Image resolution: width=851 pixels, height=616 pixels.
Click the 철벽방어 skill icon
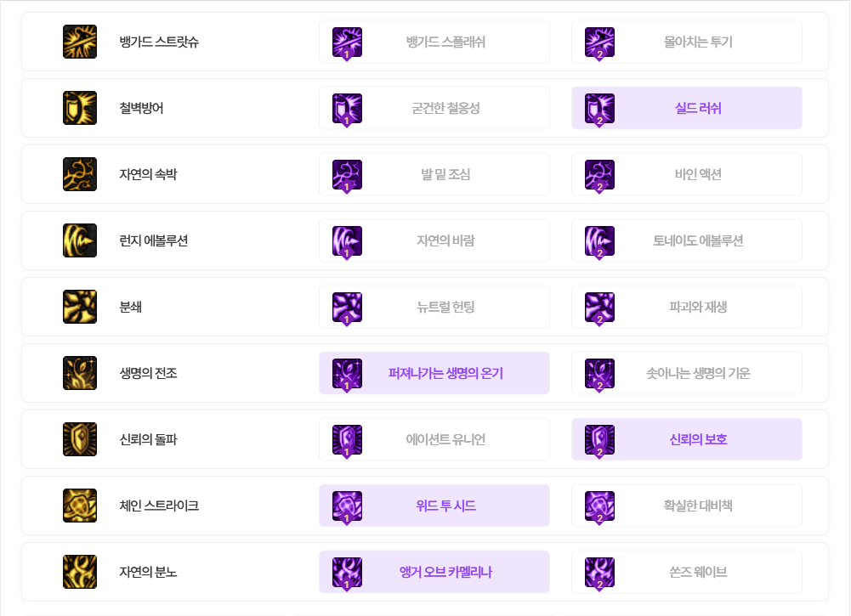[x=80, y=108]
